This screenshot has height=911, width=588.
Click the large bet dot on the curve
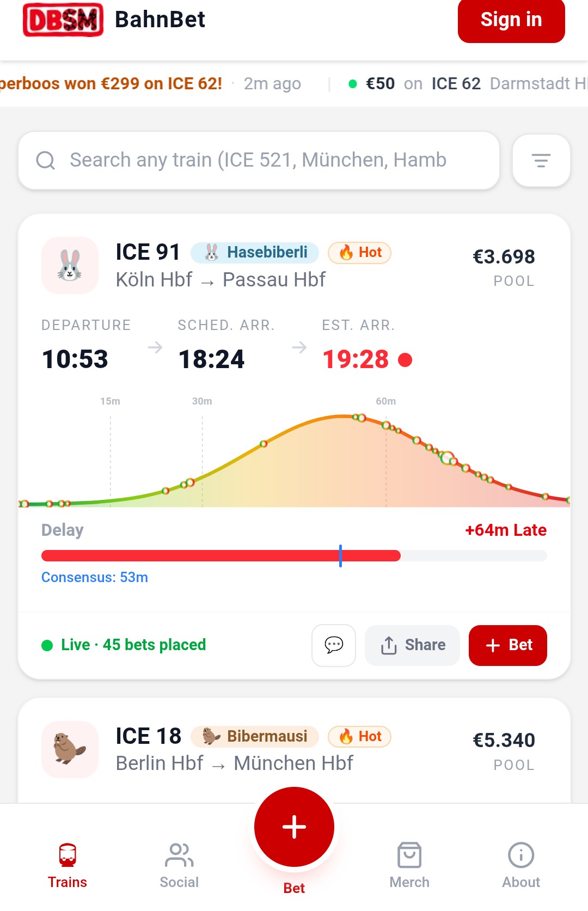447,458
